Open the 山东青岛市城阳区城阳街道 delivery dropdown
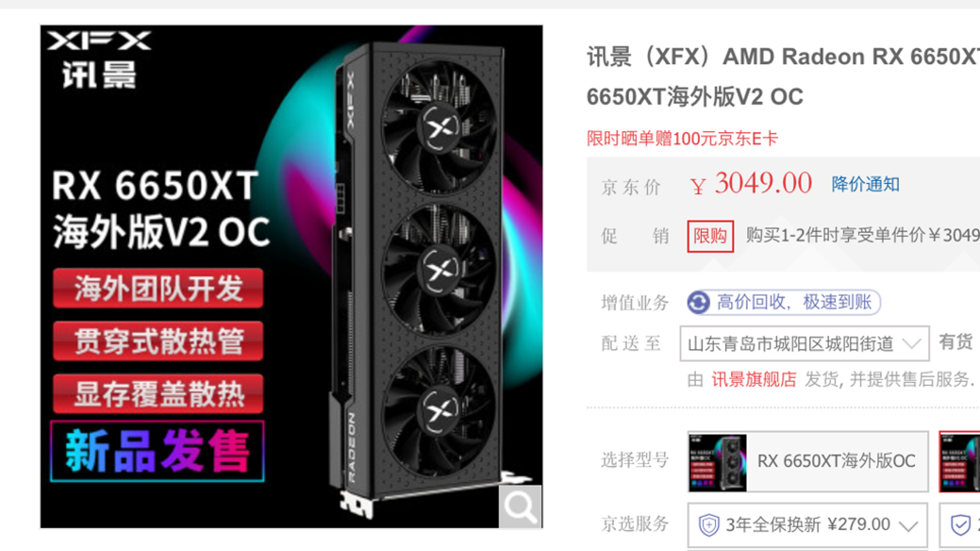This screenshot has height=551, width=980. pyautogui.click(x=805, y=343)
